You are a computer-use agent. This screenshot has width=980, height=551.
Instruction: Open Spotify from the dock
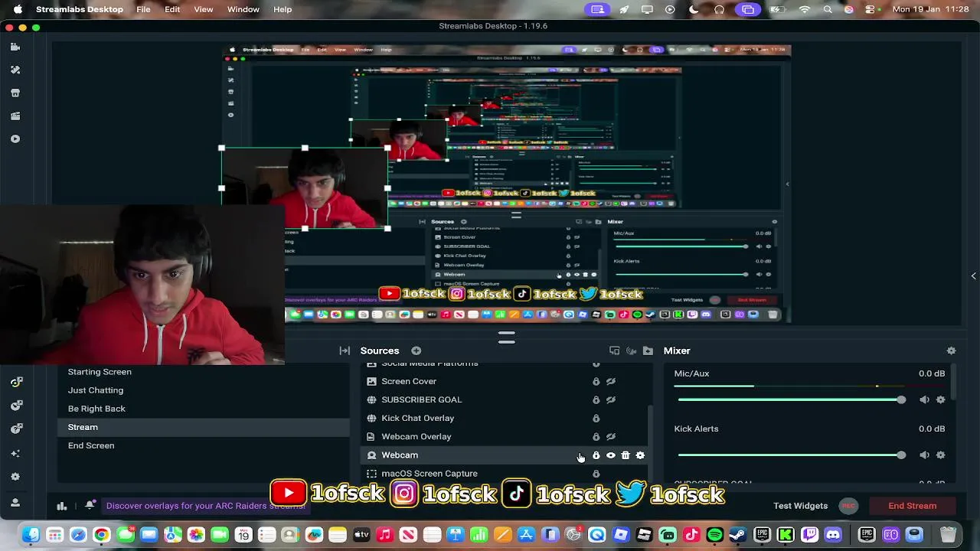coord(714,535)
